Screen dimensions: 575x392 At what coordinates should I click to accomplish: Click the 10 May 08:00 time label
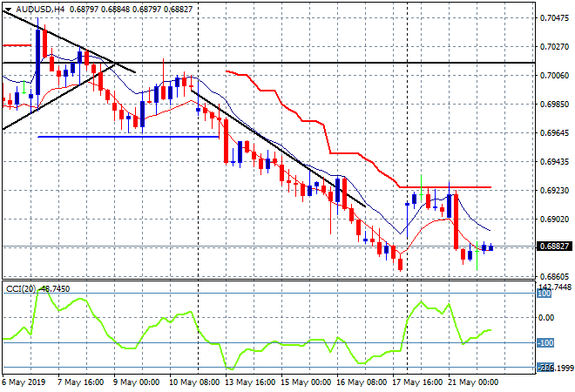[194, 382]
